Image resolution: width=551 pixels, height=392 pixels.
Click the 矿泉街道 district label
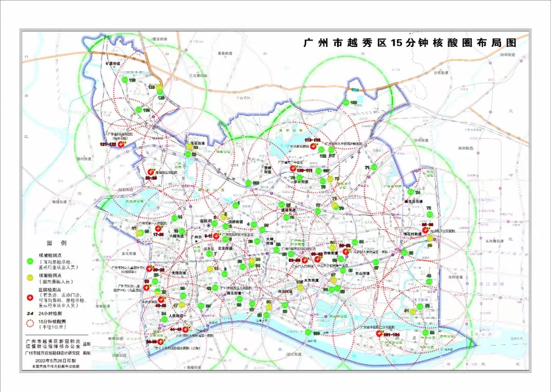pyautogui.click(x=113, y=64)
